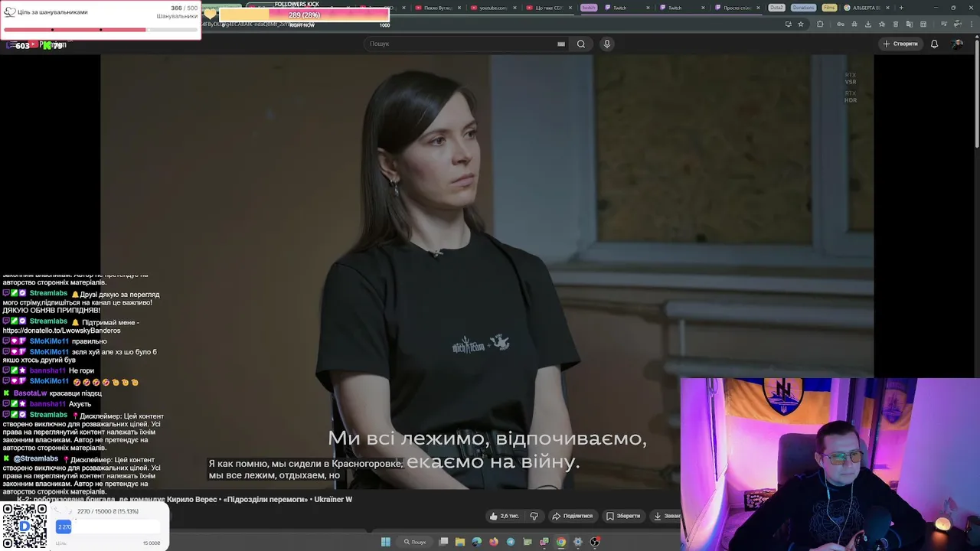Bookmark this page with the star icon

pyautogui.click(x=801, y=24)
